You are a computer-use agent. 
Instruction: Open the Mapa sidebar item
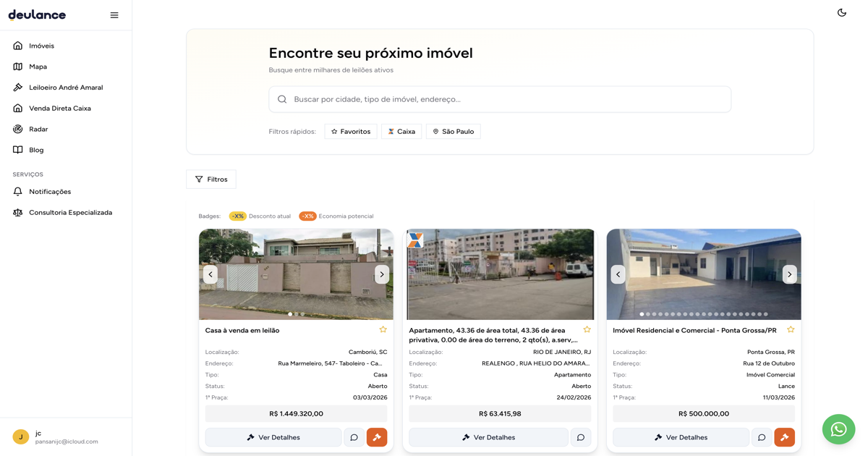pyautogui.click(x=66, y=67)
